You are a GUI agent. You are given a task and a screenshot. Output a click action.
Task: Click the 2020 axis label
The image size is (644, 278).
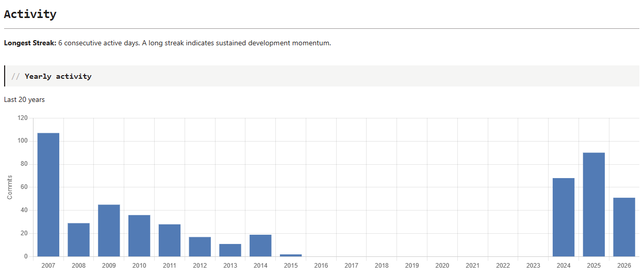442,266
